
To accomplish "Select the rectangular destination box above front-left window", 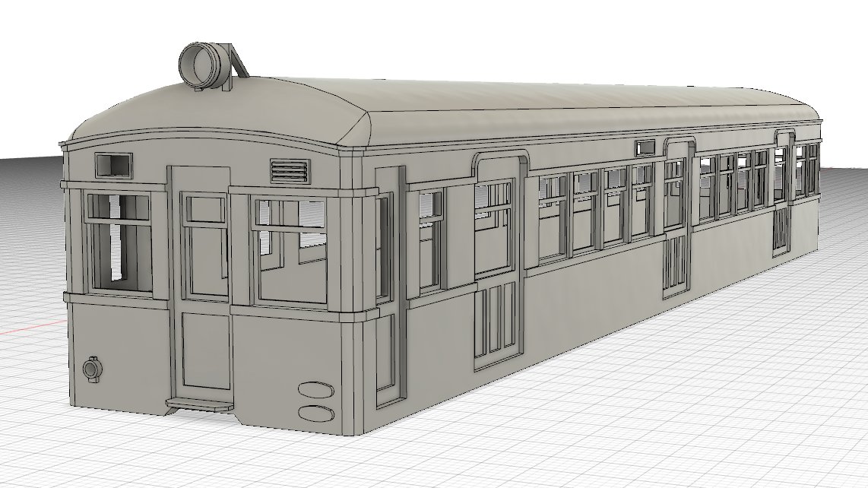I will [x=115, y=165].
